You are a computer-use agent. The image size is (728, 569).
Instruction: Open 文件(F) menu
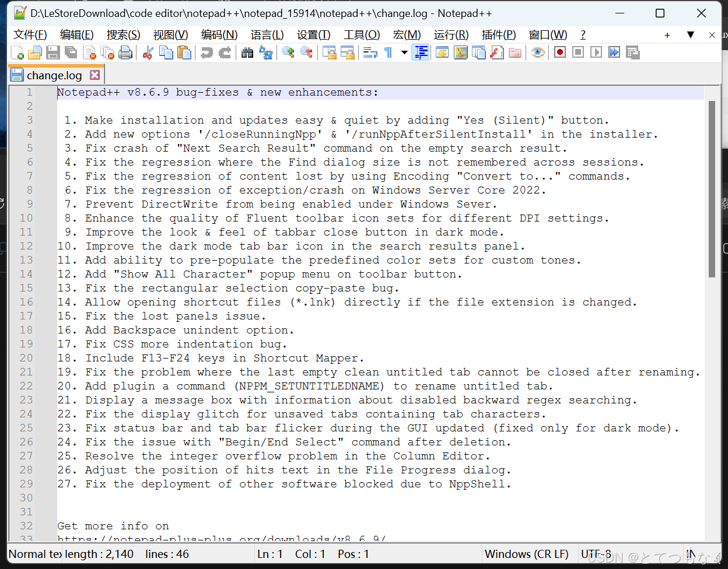tap(30, 35)
